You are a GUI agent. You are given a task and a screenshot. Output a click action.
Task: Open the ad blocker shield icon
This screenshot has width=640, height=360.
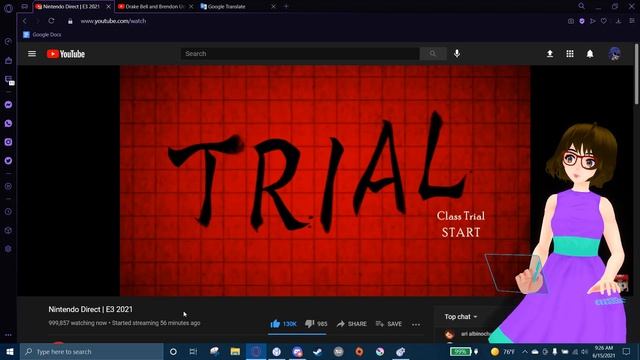pyautogui.click(x=582, y=21)
